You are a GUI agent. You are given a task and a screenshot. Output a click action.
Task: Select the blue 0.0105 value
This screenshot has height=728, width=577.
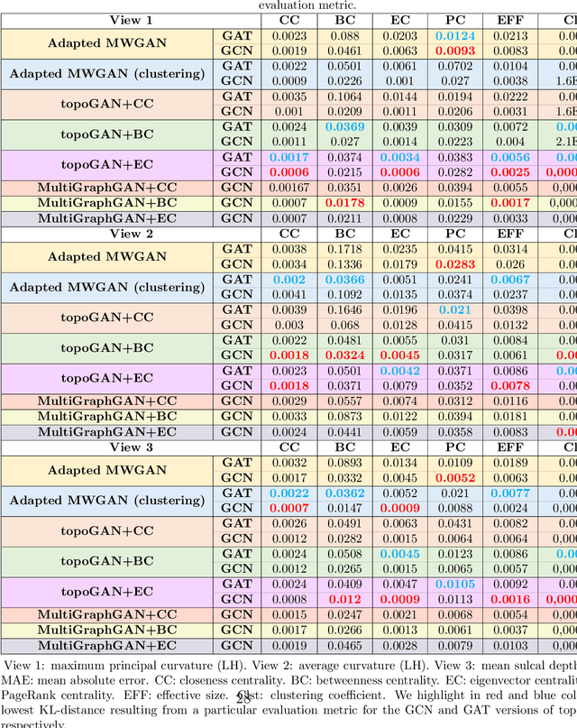455,584
